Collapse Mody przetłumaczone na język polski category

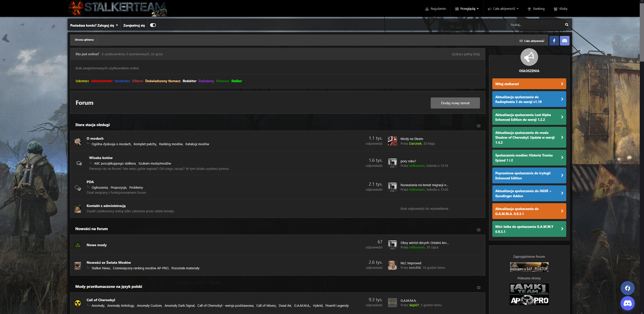(478, 288)
